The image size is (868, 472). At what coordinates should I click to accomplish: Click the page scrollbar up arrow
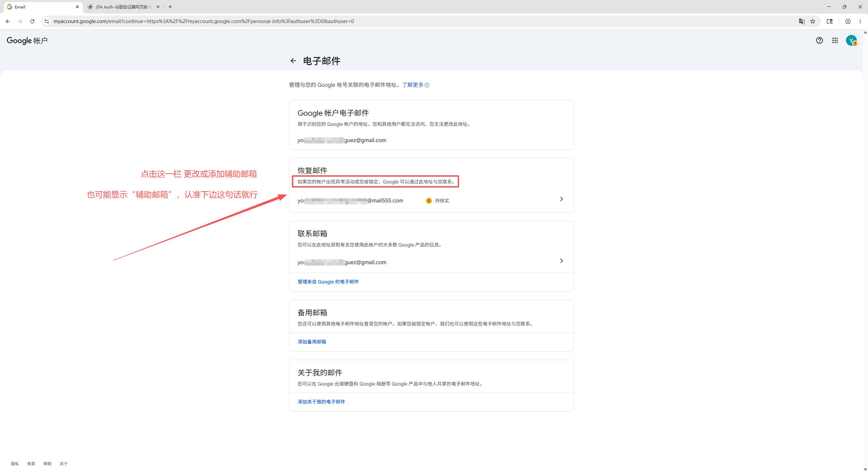click(x=865, y=32)
